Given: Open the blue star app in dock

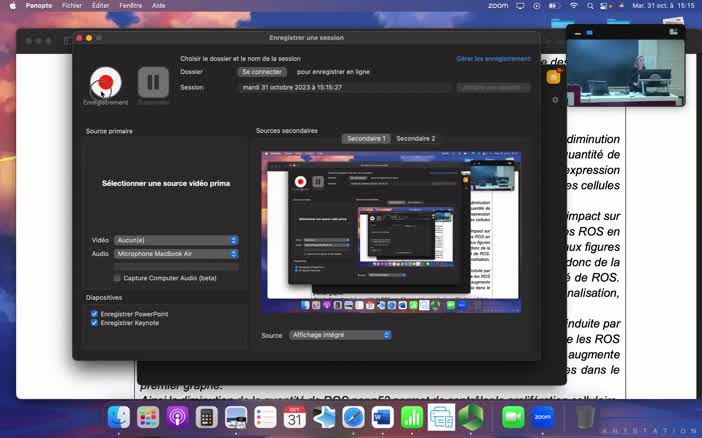Looking at the screenshot, I should tap(324, 417).
